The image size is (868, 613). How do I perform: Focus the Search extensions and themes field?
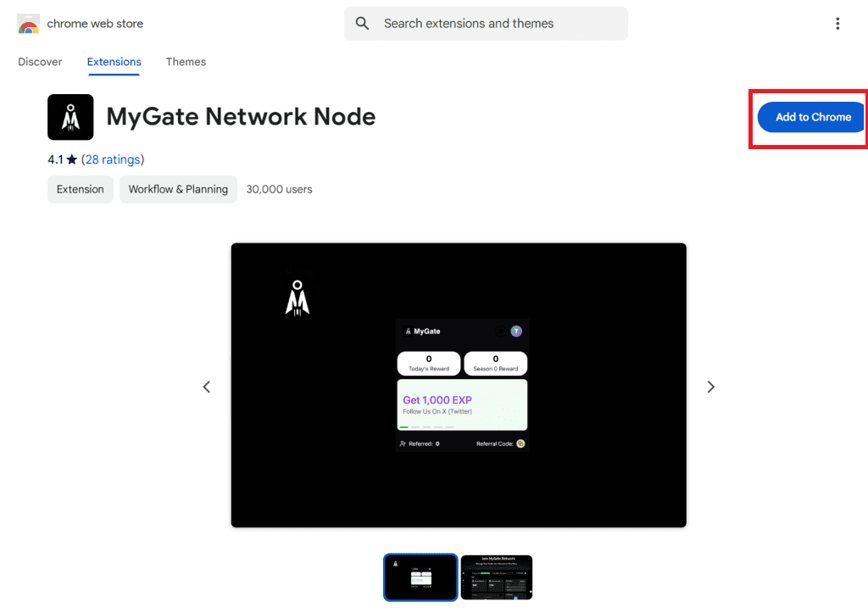[x=486, y=23]
